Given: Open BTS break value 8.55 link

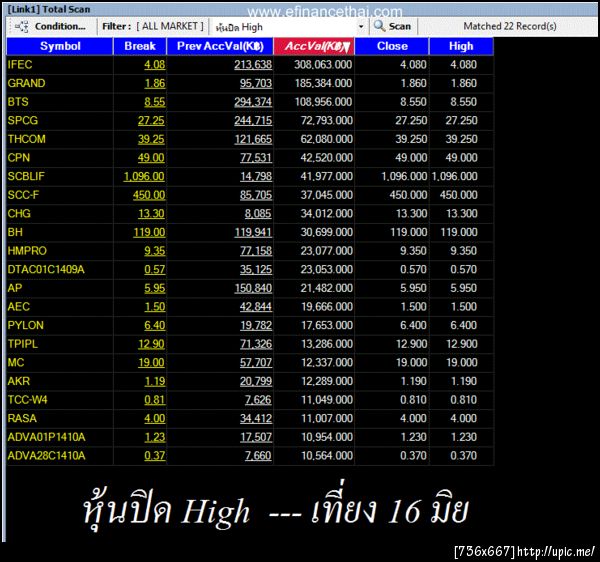Looking at the screenshot, I should coord(155,102).
